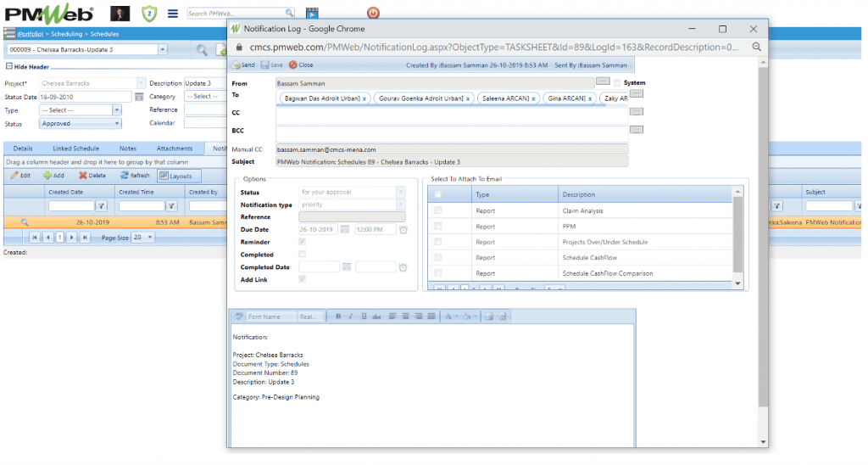Switch to the Linked Schedule tab

click(x=75, y=148)
